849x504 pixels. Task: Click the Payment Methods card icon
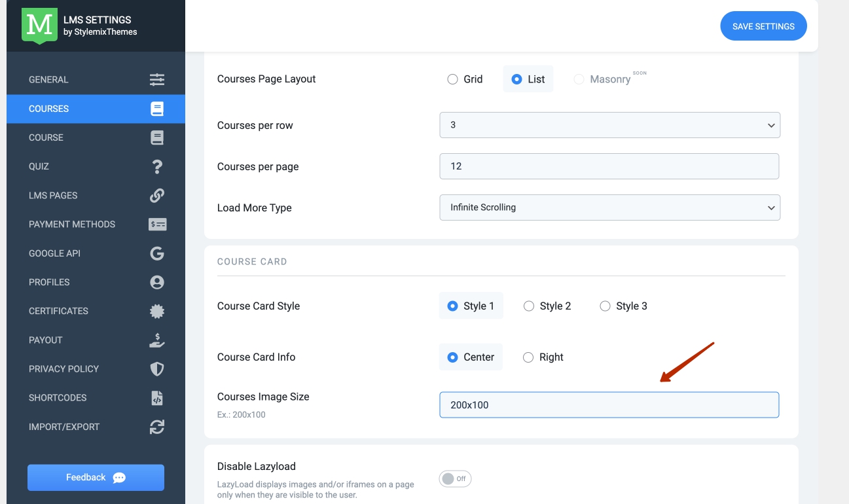coord(157,225)
